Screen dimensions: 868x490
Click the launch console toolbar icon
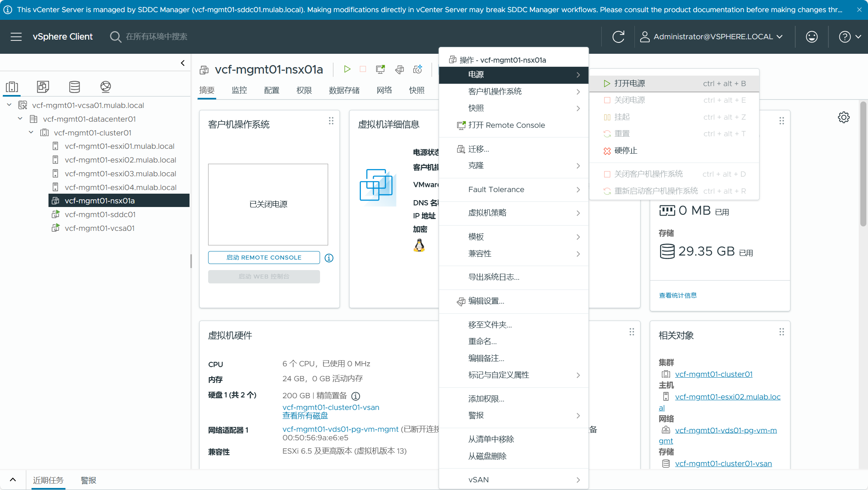click(x=380, y=70)
